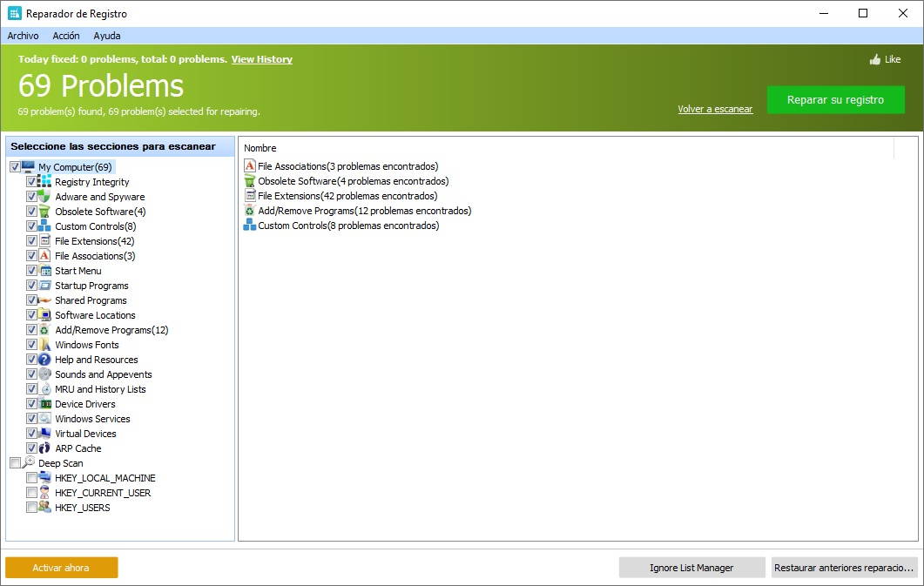Click the Nombre column header
The image size is (924, 586).
tap(260, 148)
